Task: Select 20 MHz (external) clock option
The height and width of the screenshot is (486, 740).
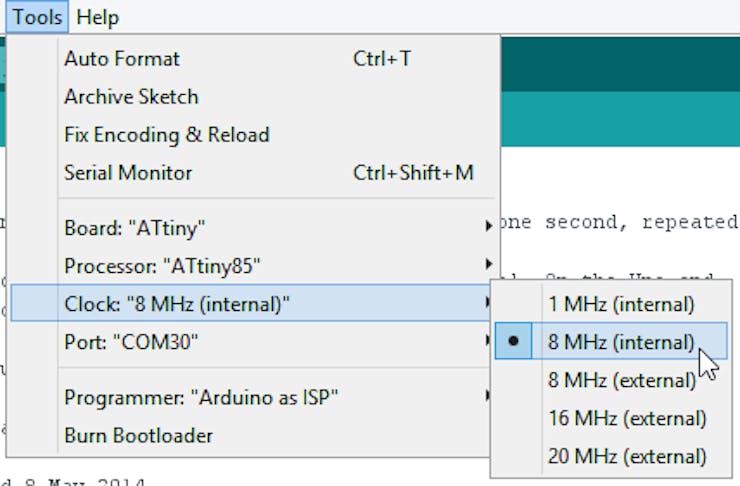Action: click(627, 457)
